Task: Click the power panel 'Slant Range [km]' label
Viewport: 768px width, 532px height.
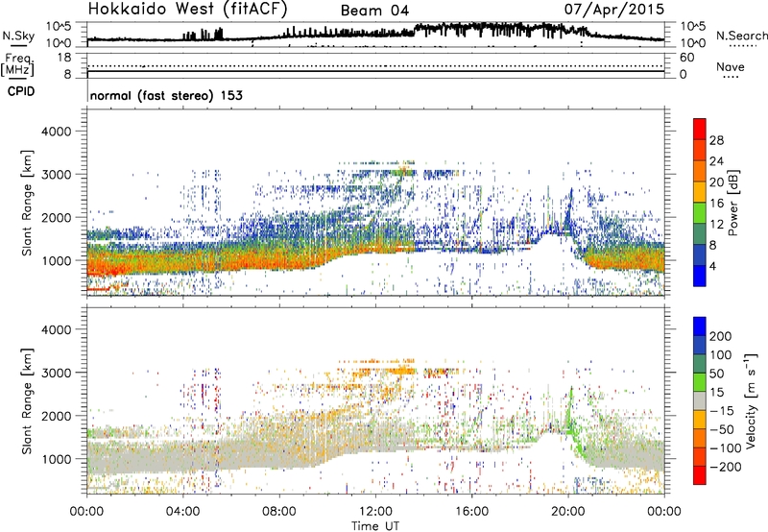Action: click(27, 203)
